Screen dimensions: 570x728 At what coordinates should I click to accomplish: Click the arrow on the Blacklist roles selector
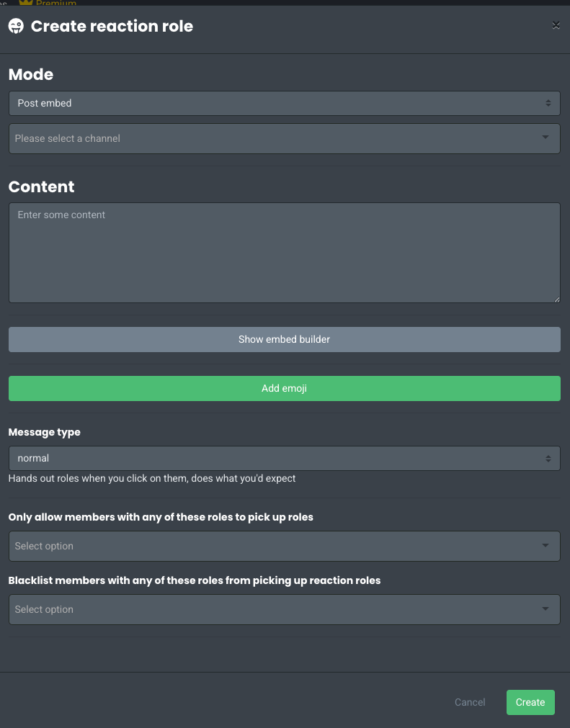pos(545,609)
